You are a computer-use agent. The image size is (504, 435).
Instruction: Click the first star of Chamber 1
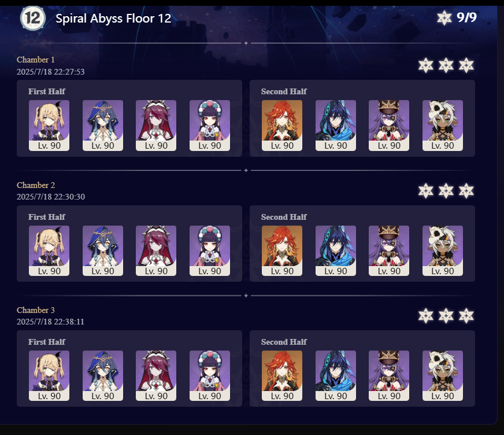426,65
